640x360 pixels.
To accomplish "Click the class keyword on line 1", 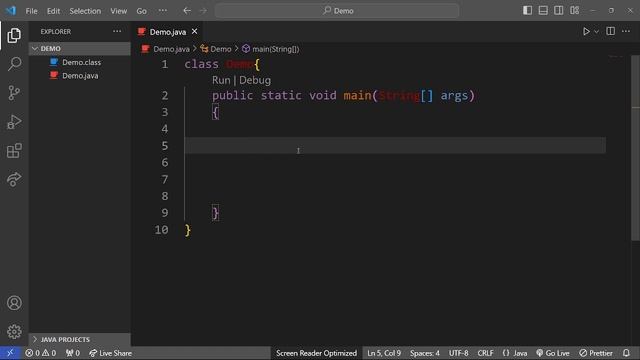I will pos(202,64).
